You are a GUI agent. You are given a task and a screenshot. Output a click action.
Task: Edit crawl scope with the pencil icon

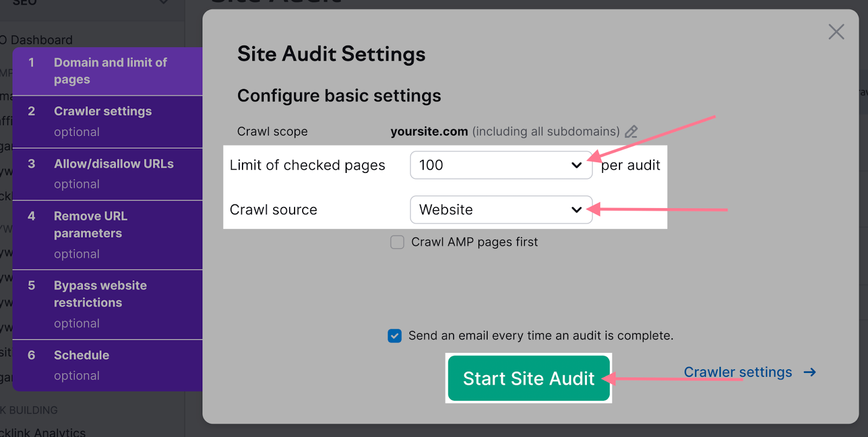[x=631, y=132]
